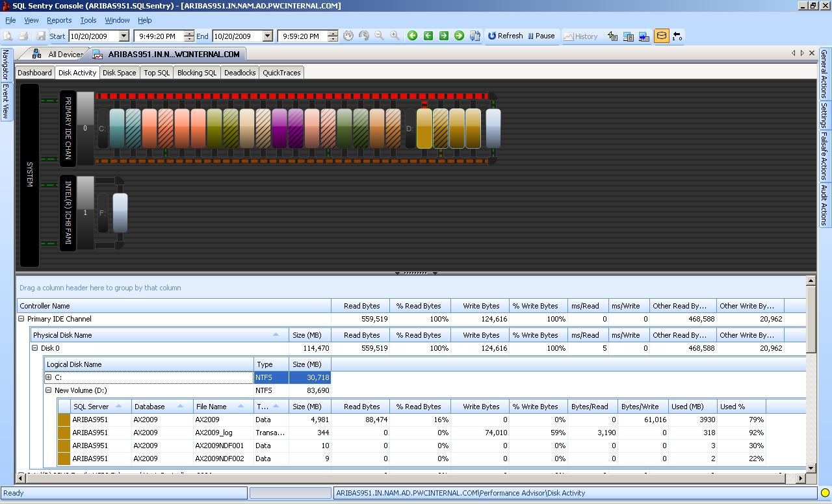Click the Disk 0 gauge of Primary IDE Channel
This screenshot has height=504, width=832.
85,128
